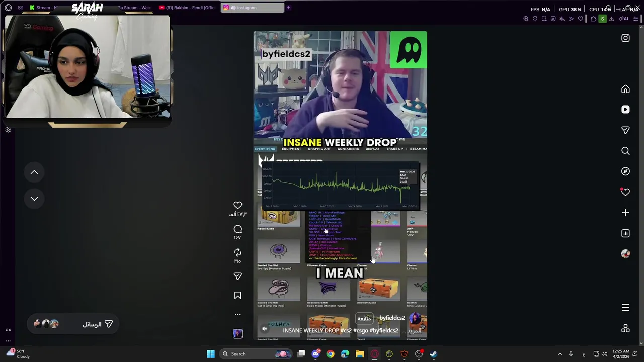The width and height of the screenshot is (644, 362).
Task: Open Dashboard chart icon in sidebar
Action: pos(625,233)
